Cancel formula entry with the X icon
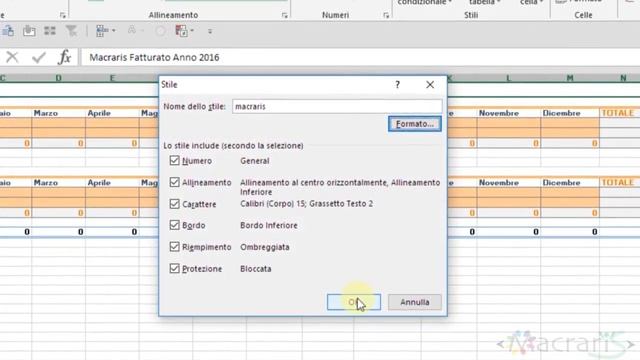This screenshot has height=360, width=640. click(x=12, y=57)
